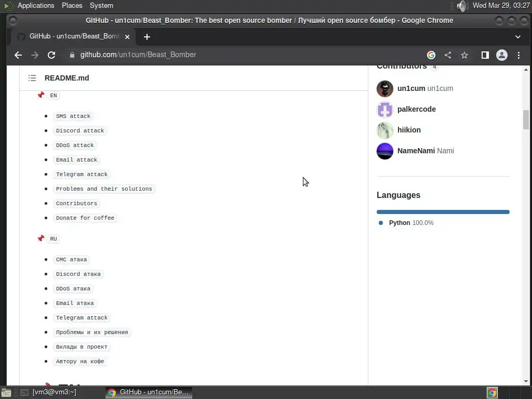Click scrollbar down arrow
This screenshot has height=399, width=532.
[526, 381]
